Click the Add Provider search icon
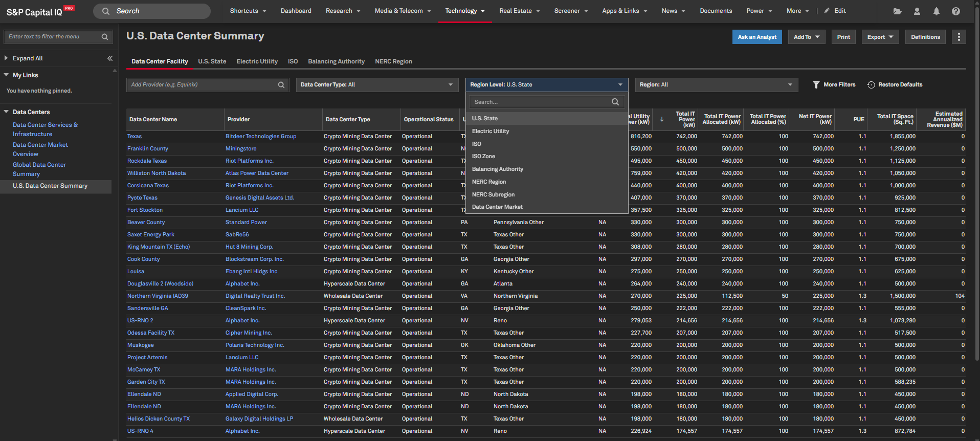This screenshot has width=980, height=441. [281, 85]
